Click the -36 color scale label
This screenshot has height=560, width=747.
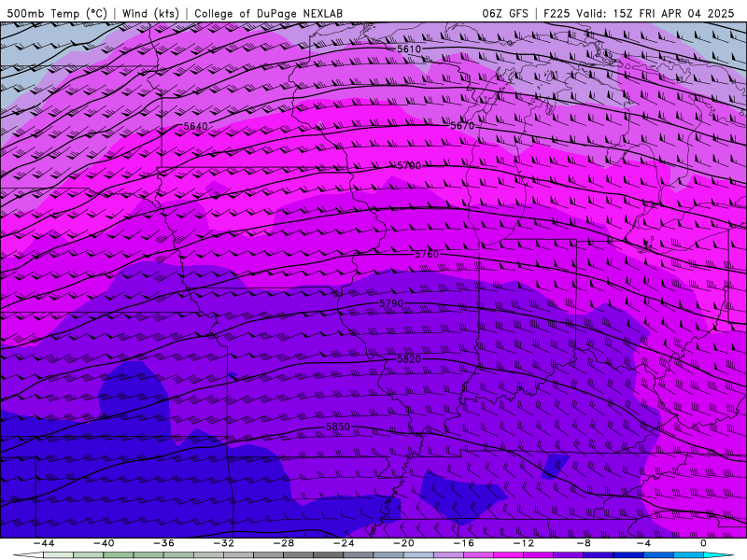(x=163, y=543)
